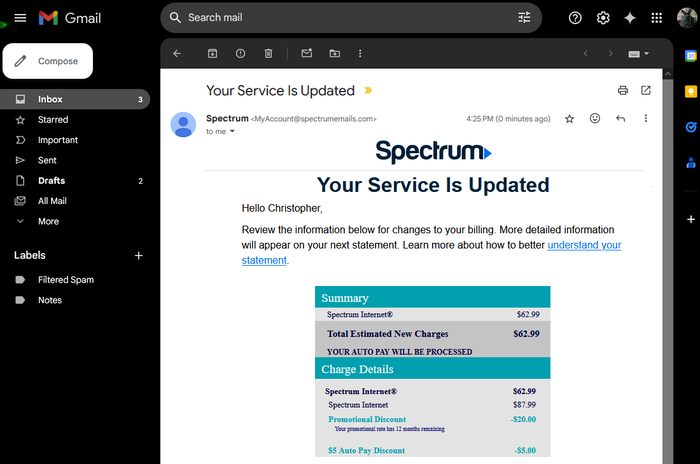Report this email as spam
700x464 pixels.
pyautogui.click(x=240, y=54)
